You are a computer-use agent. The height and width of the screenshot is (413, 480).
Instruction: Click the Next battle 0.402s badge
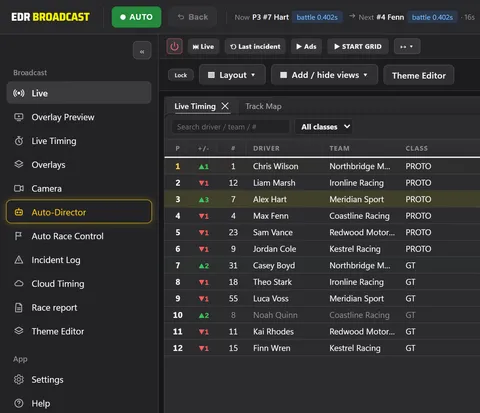[x=432, y=17]
